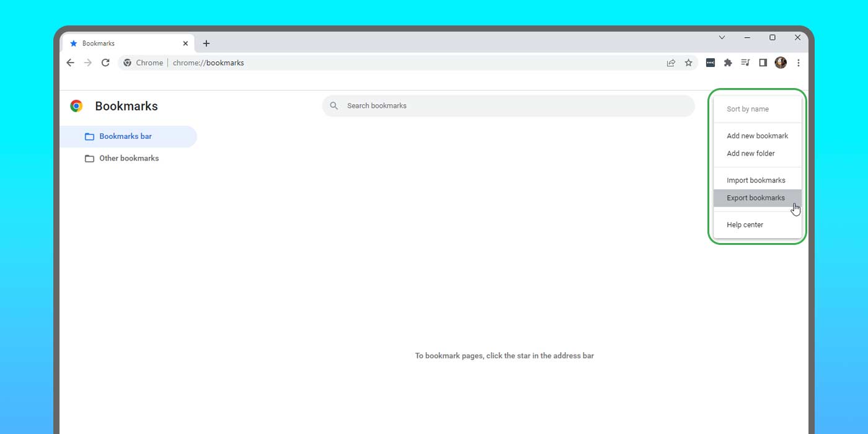This screenshot has height=434, width=868.
Task: Click the Bookmarks manager logo icon
Action: pyautogui.click(x=76, y=105)
